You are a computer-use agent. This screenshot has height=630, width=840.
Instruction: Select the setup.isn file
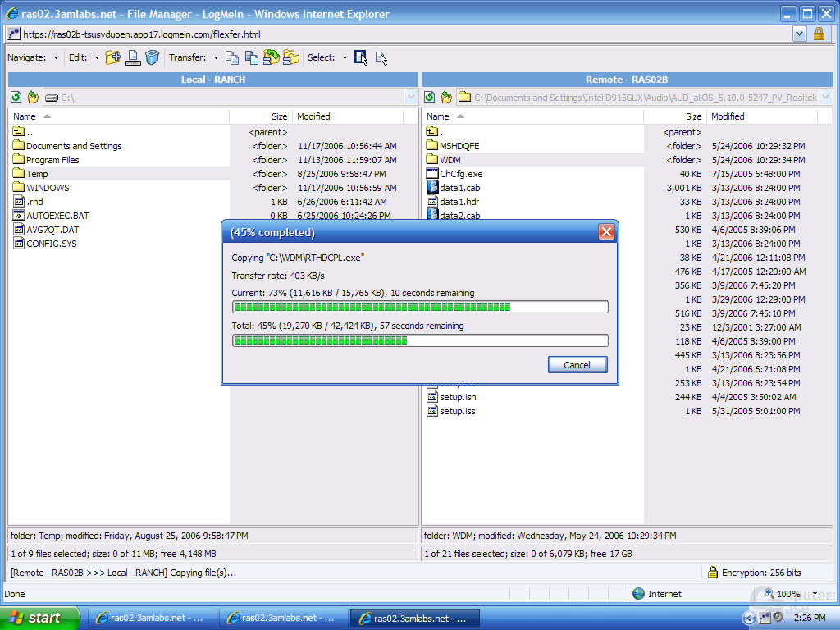pos(458,397)
